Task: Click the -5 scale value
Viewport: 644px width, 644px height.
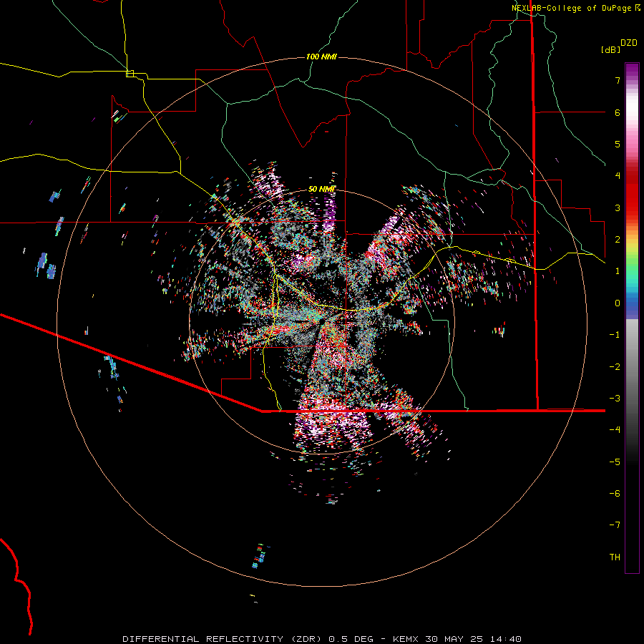Action: click(x=615, y=462)
